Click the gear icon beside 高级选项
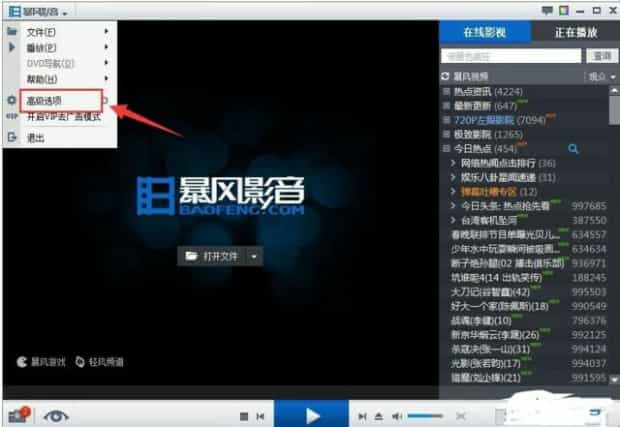 12,100
